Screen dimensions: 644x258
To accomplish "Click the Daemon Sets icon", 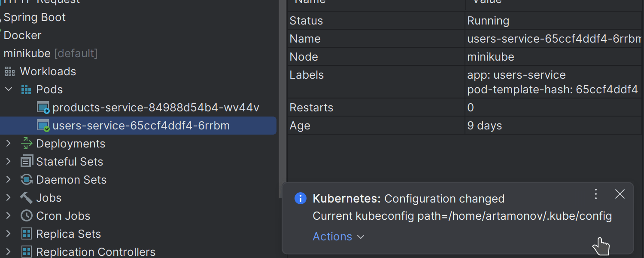I will [26, 180].
